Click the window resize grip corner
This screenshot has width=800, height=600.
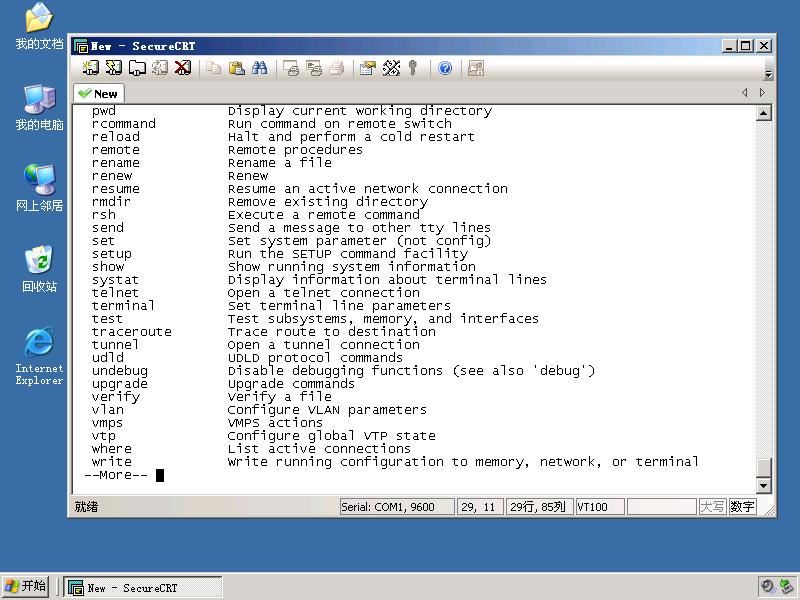click(769, 510)
